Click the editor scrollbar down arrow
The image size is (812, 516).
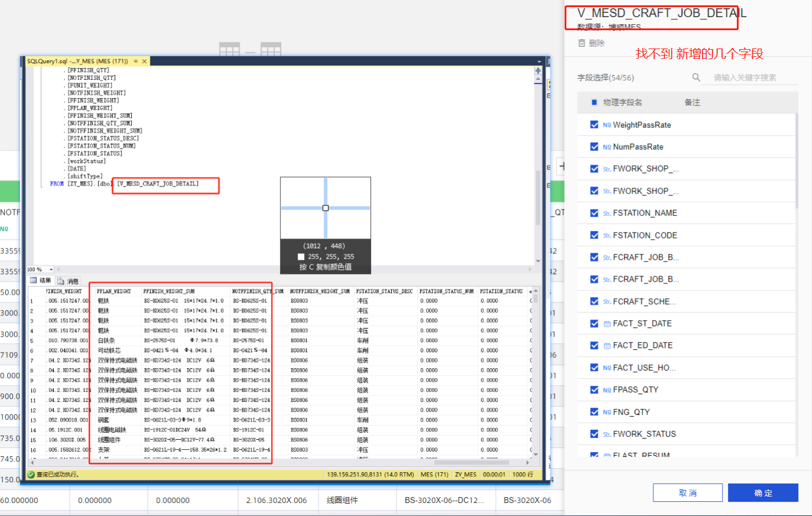pyautogui.click(x=538, y=260)
